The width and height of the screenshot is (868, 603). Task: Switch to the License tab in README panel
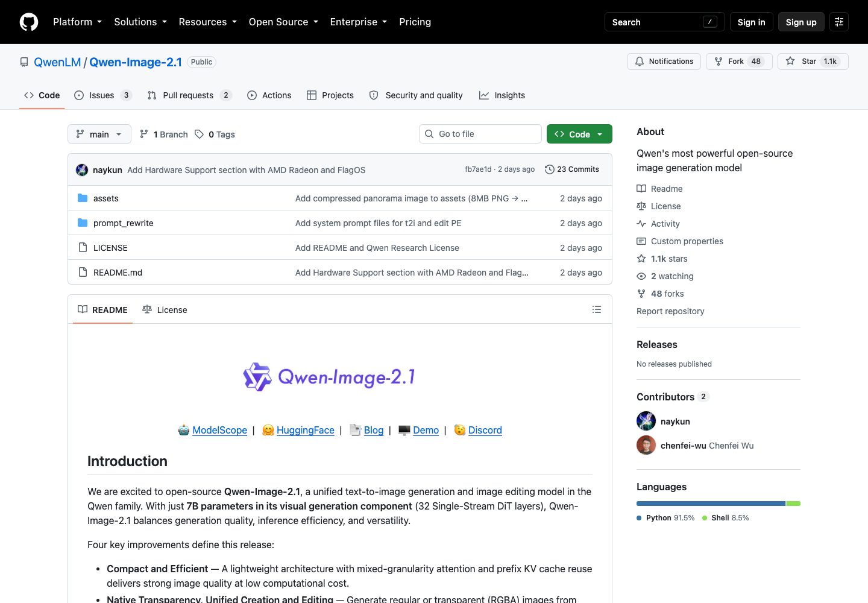point(165,309)
